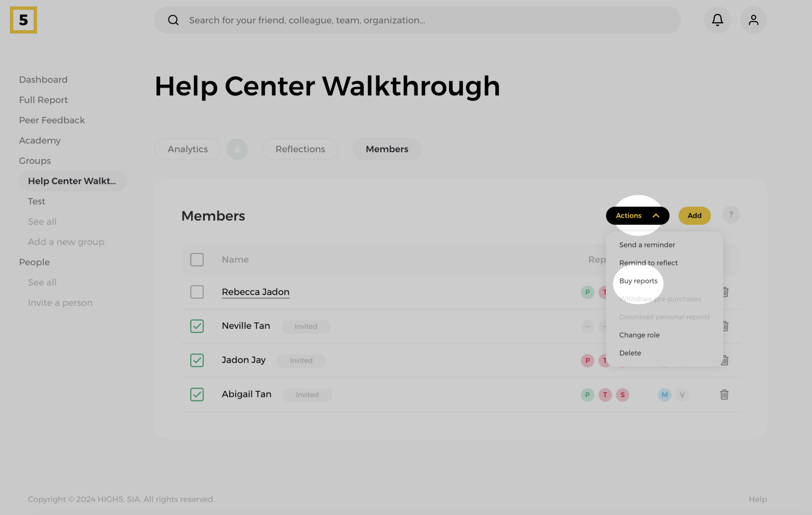Click the question mark help icon
Screen dimensions: 812x515
pyautogui.click(x=731, y=215)
